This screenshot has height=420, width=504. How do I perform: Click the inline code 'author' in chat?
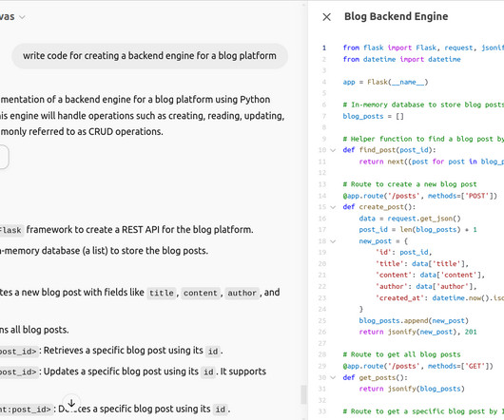(242, 294)
